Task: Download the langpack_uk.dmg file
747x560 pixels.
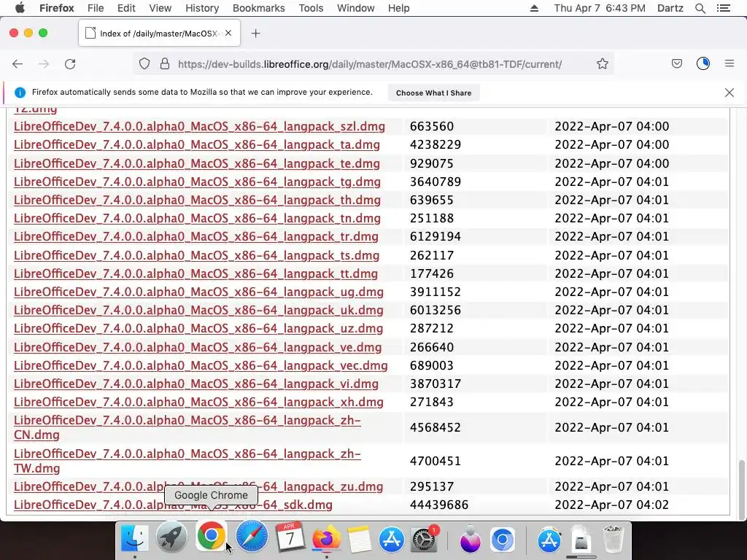Action: coord(198,310)
